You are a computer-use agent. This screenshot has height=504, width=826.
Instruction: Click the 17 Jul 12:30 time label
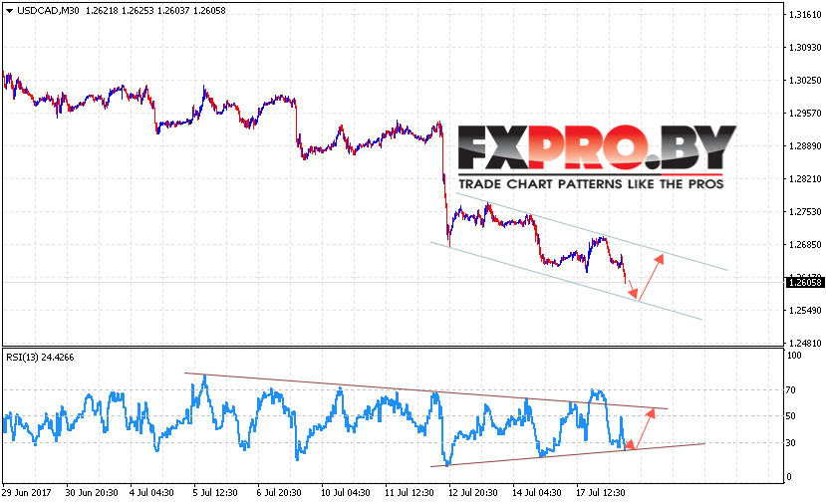(x=601, y=492)
